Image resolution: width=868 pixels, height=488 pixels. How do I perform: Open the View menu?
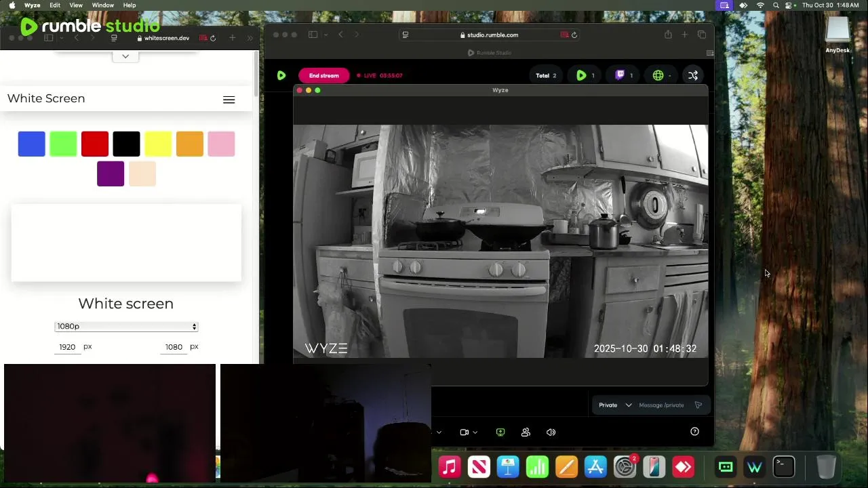pyautogui.click(x=76, y=5)
